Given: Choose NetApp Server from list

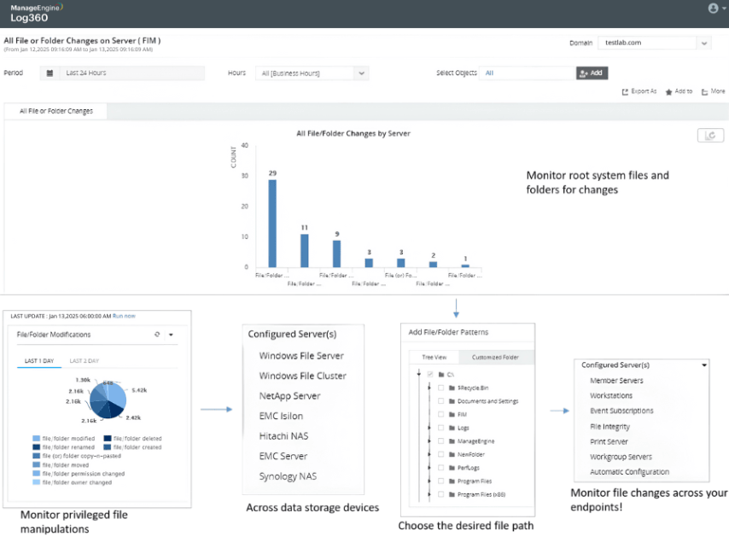Looking at the screenshot, I should [x=289, y=396].
